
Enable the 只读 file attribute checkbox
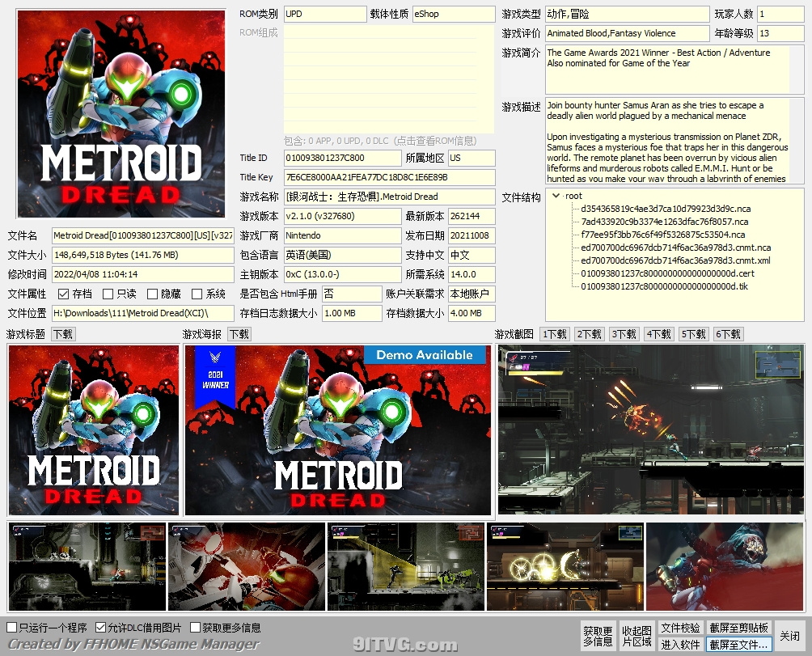(108, 294)
